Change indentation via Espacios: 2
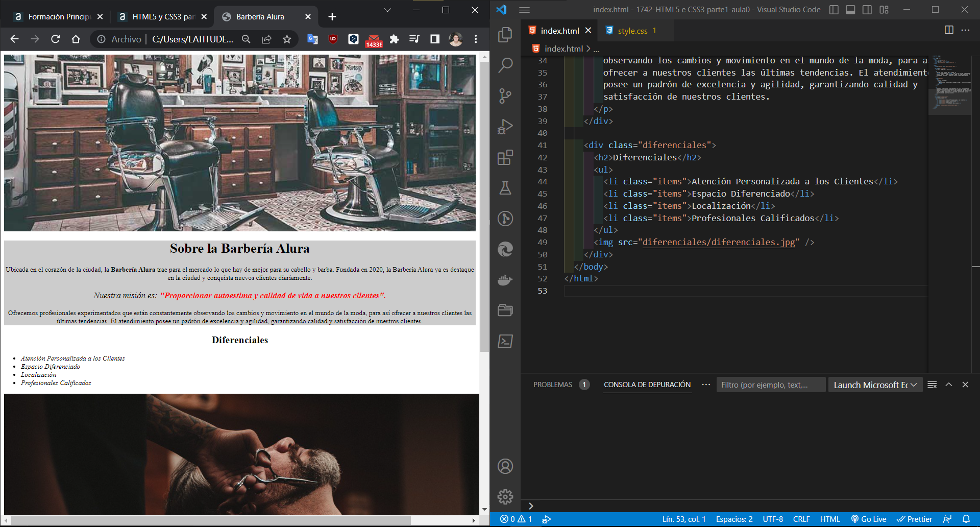Viewport: 980px width, 527px height. [734, 519]
